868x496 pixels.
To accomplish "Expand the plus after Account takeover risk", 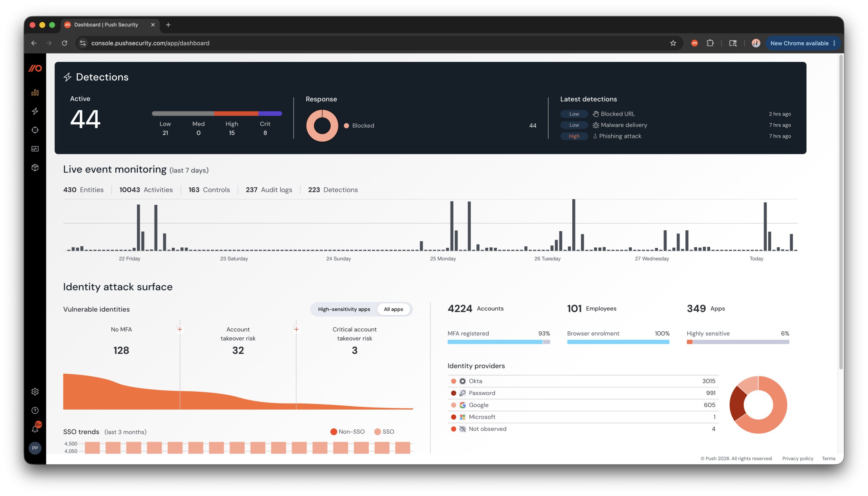I will (x=296, y=329).
